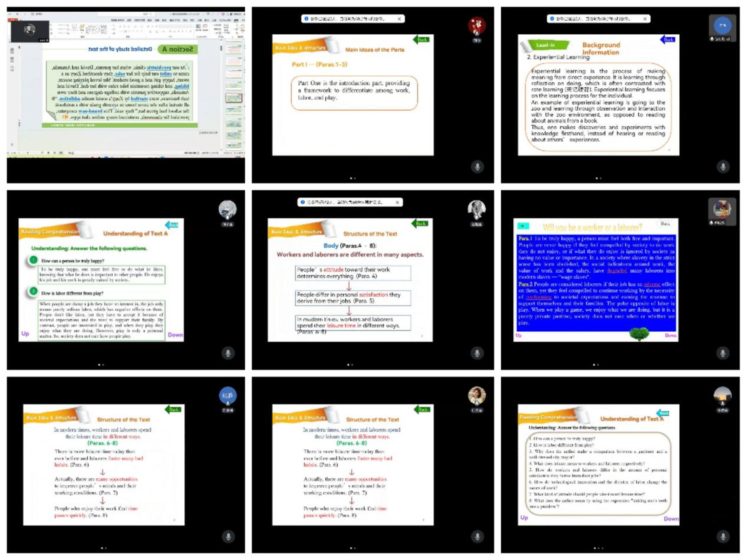Screen dimensions: 746x560
Task: Click Up link on eight-question list slide
Action: tap(524, 517)
